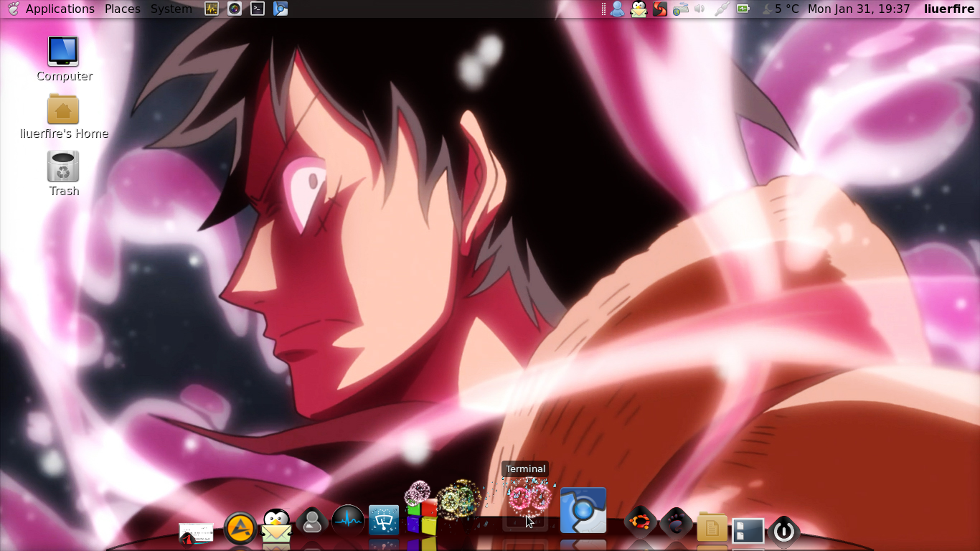Image resolution: width=980 pixels, height=551 pixels.
Task: Open the Places menu
Action: pyautogui.click(x=123, y=9)
